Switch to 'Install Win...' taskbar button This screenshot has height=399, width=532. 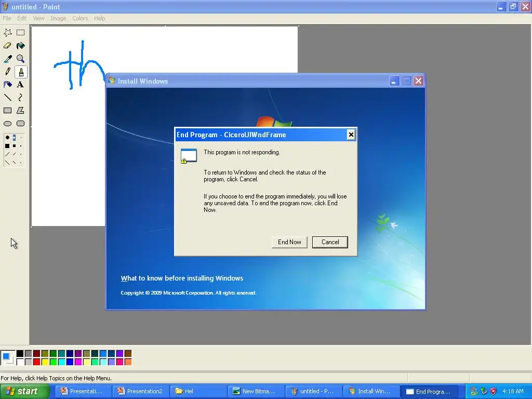click(x=370, y=392)
